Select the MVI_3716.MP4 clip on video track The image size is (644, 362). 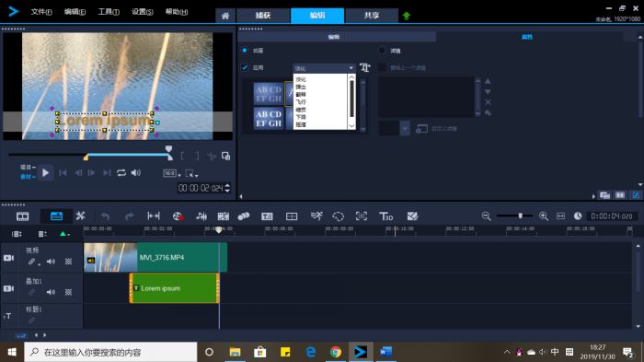point(155,258)
